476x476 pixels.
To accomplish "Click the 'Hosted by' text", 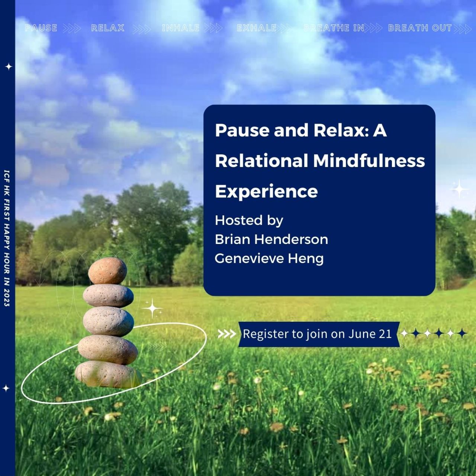I will pyautogui.click(x=249, y=221).
